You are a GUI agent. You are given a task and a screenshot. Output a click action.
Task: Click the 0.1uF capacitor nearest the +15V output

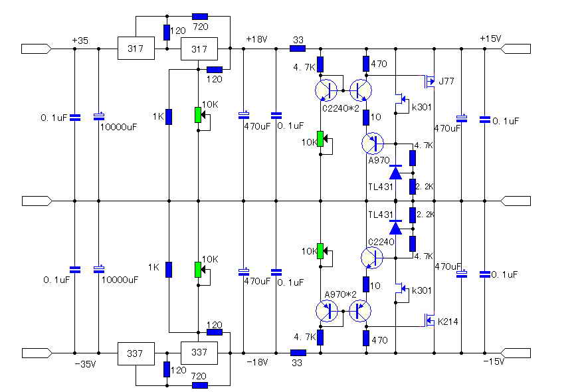(x=485, y=120)
